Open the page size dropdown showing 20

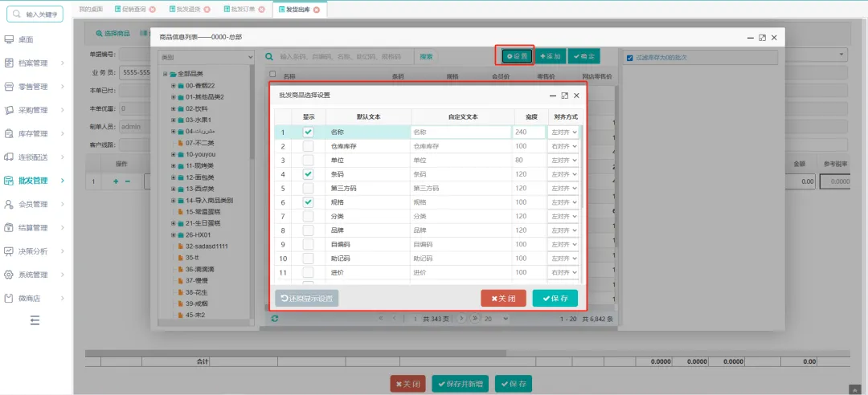point(496,319)
